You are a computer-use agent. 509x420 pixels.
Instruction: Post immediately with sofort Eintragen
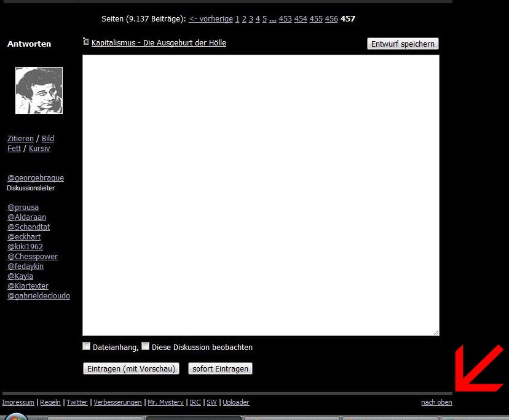[220, 369]
